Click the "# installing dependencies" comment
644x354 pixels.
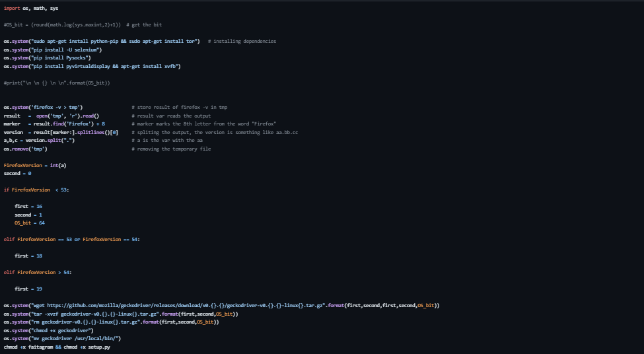[x=242, y=41]
